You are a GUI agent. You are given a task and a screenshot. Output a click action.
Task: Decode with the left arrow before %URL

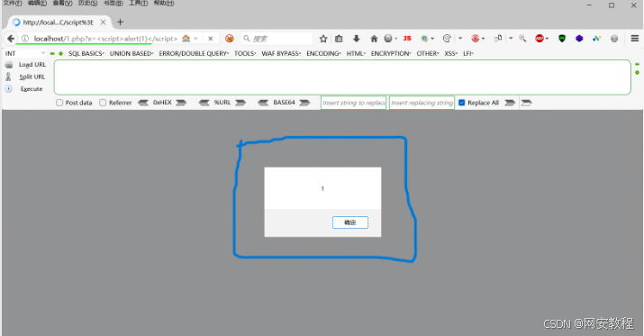pos(204,103)
